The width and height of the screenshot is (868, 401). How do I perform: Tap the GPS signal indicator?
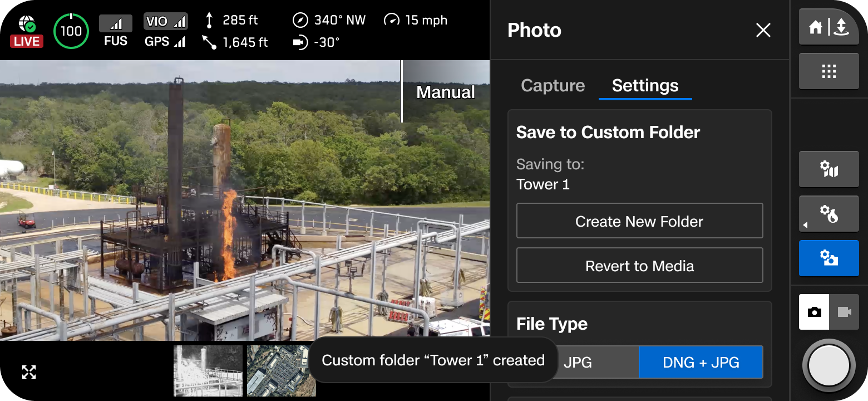pyautogui.click(x=165, y=41)
